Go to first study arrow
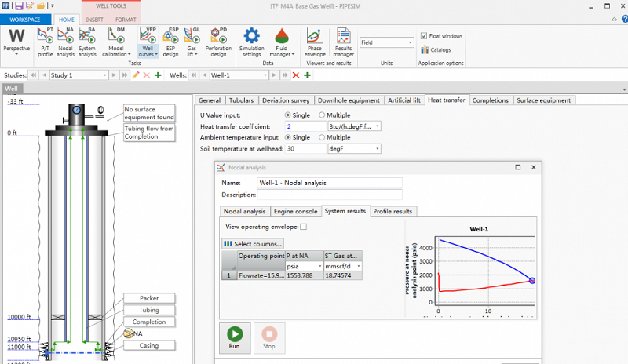This screenshot has width=628, height=364. tap(33, 75)
